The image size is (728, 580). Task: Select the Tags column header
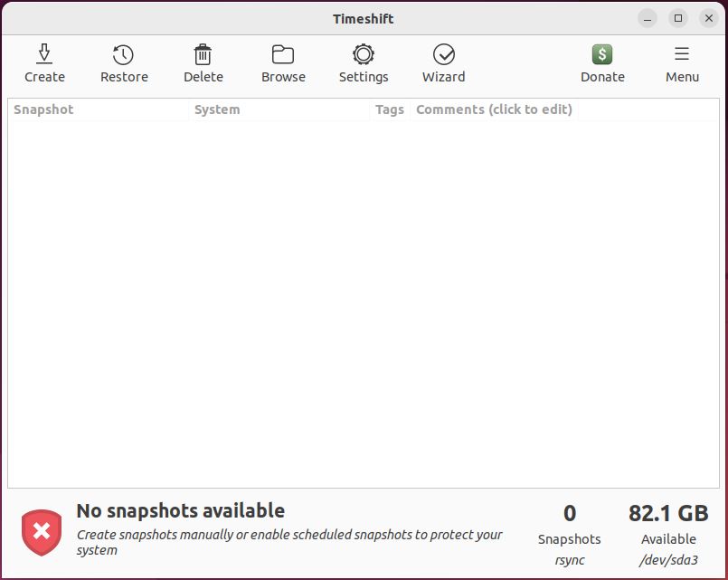click(x=389, y=109)
